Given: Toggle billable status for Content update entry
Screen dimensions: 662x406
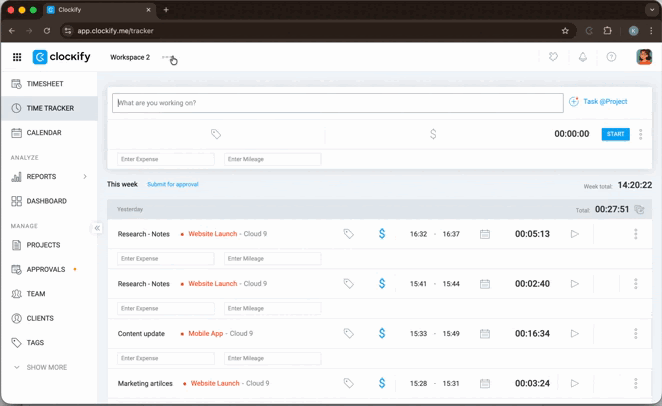Looking at the screenshot, I should pyautogui.click(x=382, y=334).
